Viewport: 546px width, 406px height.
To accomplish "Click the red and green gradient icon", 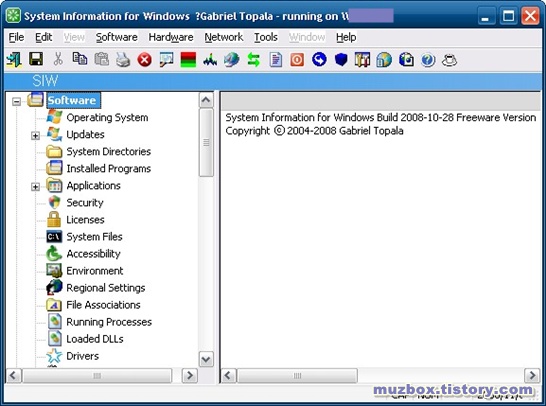I will [x=188, y=60].
